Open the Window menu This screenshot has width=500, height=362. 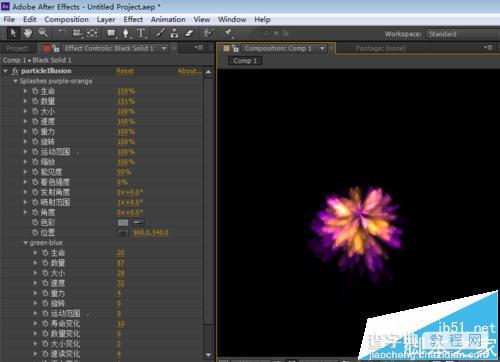point(232,20)
